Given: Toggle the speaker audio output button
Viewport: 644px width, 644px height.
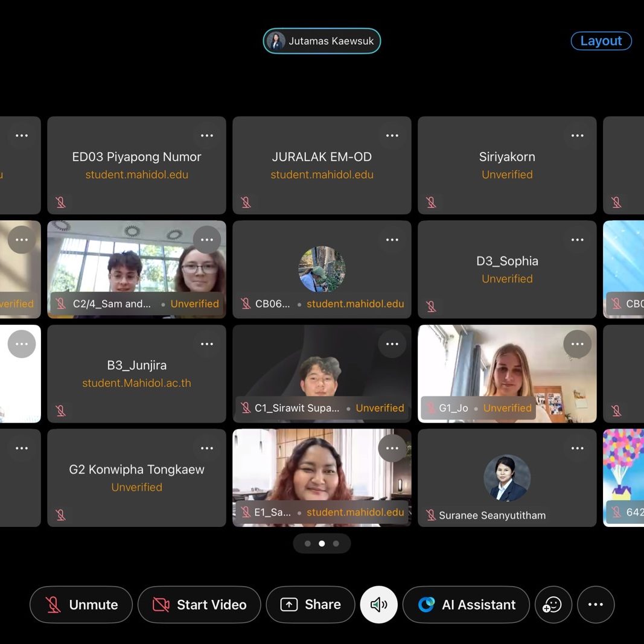Looking at the screenshot, I should click(x=378, y=605).
